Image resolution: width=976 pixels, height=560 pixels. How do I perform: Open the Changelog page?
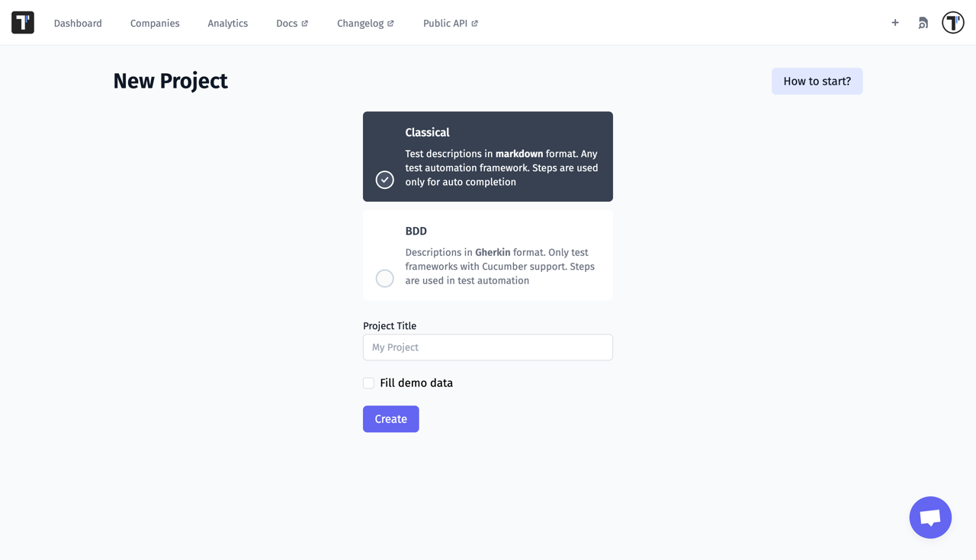click(360, 23)
